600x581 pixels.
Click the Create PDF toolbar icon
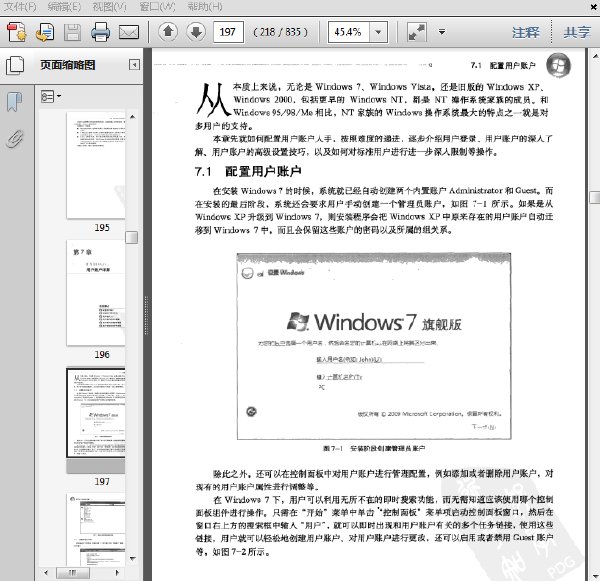pos(16,32)
